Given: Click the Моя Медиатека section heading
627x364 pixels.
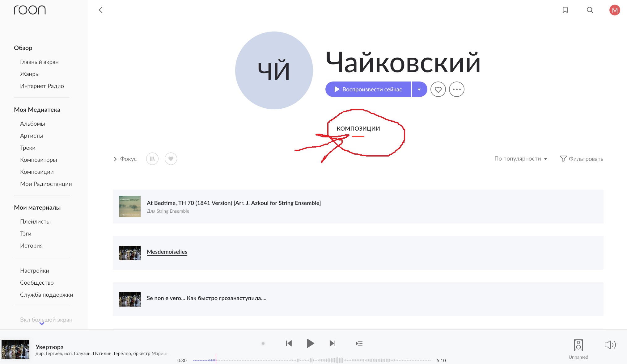Looking at the screenshot, I should pyautogui.click(x=37, y=109).
